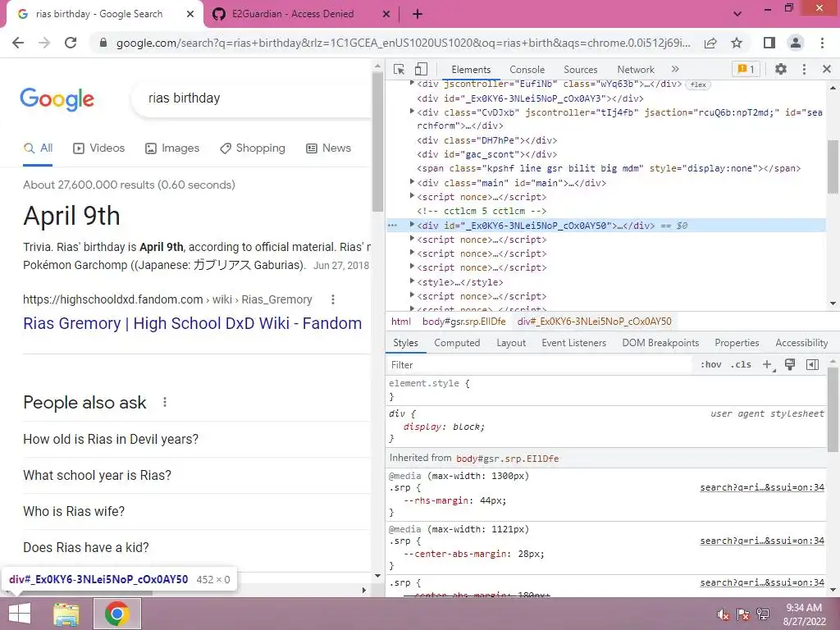Switch to the Network tab

point(636,70)
